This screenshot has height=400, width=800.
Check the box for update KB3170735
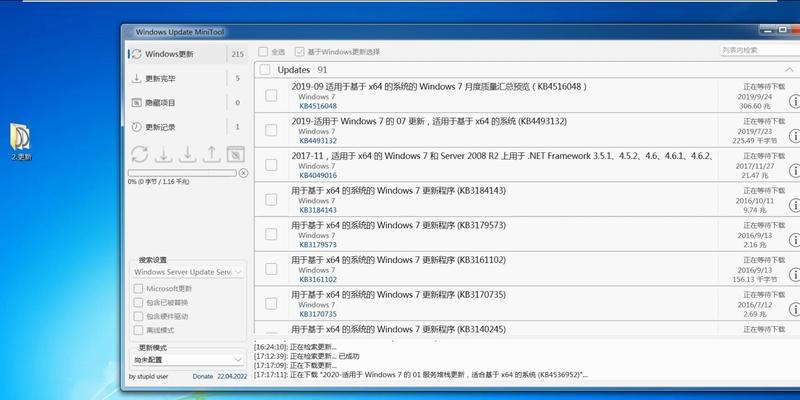pos(271,304)
